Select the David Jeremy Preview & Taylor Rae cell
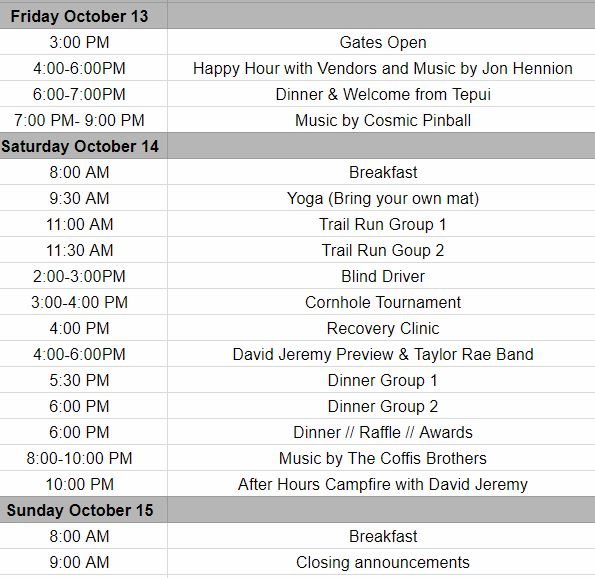 tap(381, 354)
